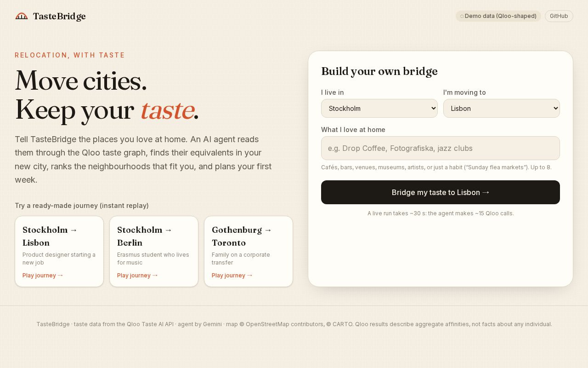
Task: Open the 'I live in' Stockholm dropdown
Action: coord(379,109)
